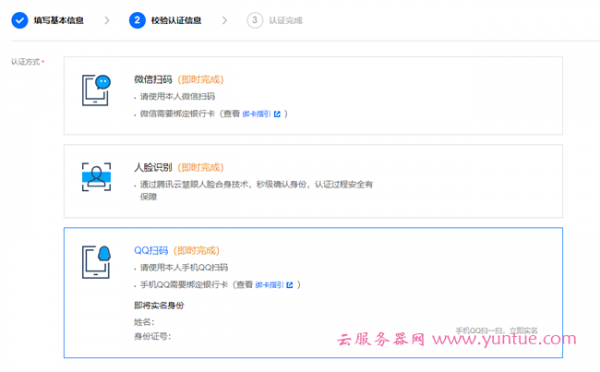Image resolution: width=600 pixels, height=372 pixels.
Task: Click the completed checkmark icon for step one
Action: click(x=20, y=20)
